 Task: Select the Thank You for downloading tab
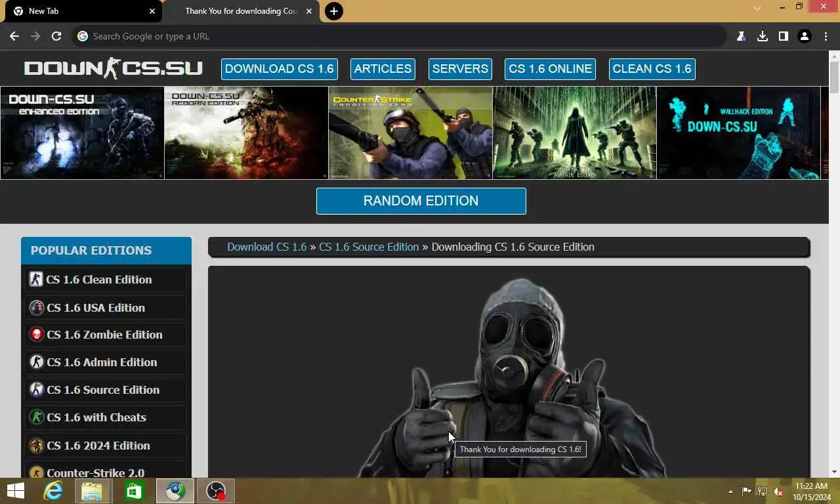(x=241, y=11)
